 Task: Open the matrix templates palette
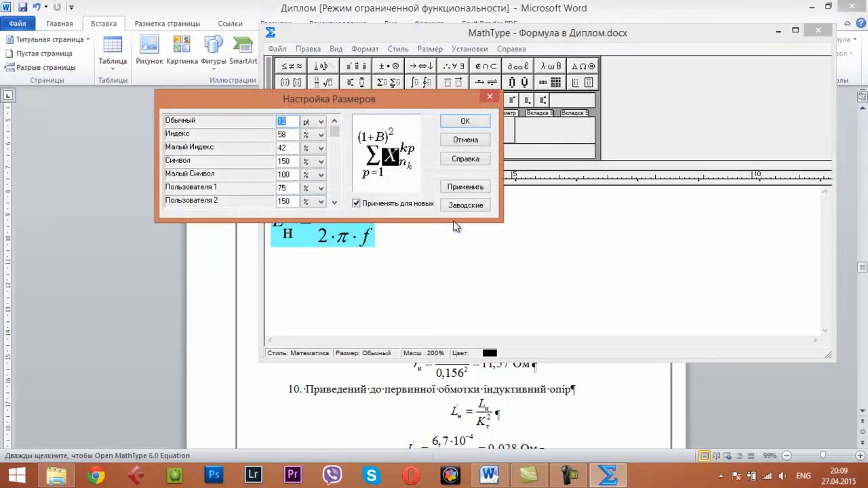pos(551,83)
